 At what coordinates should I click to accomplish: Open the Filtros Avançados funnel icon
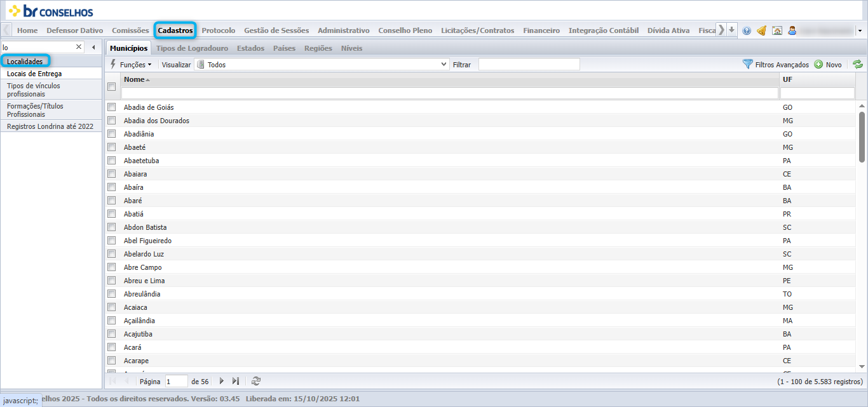[x=748, y=64]
